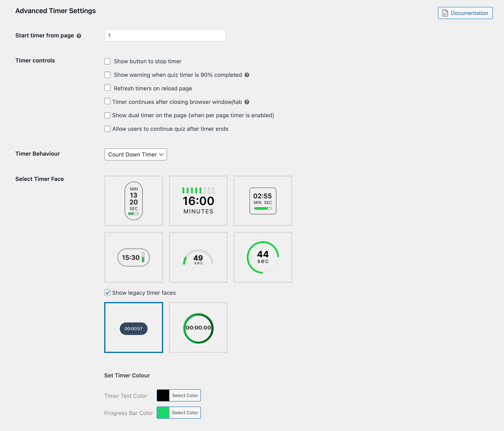Click Select Color for Timer Text Color

pyautogui.click(x=185, y=395)
